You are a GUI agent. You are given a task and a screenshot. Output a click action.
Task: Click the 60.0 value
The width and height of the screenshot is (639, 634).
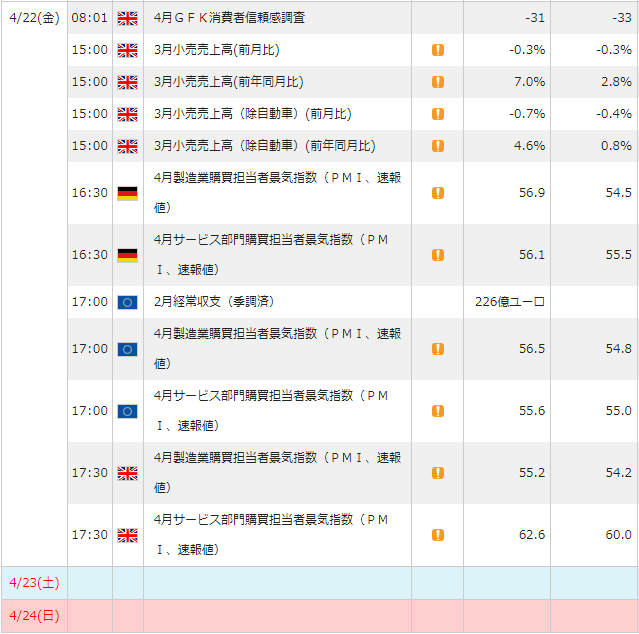point(619,535)
